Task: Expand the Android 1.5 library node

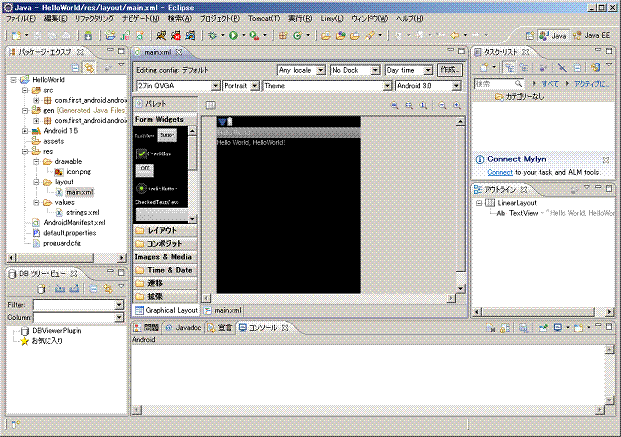Action: point(25,131)
